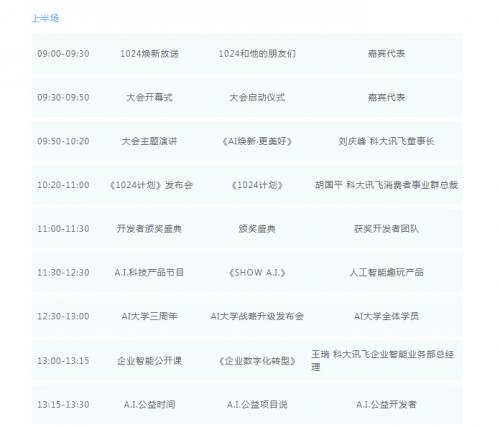Click the title 《企业数字化转型》
Image resolution: width=500 pixels, height=427 pixels.
click(x=257, y=361)
